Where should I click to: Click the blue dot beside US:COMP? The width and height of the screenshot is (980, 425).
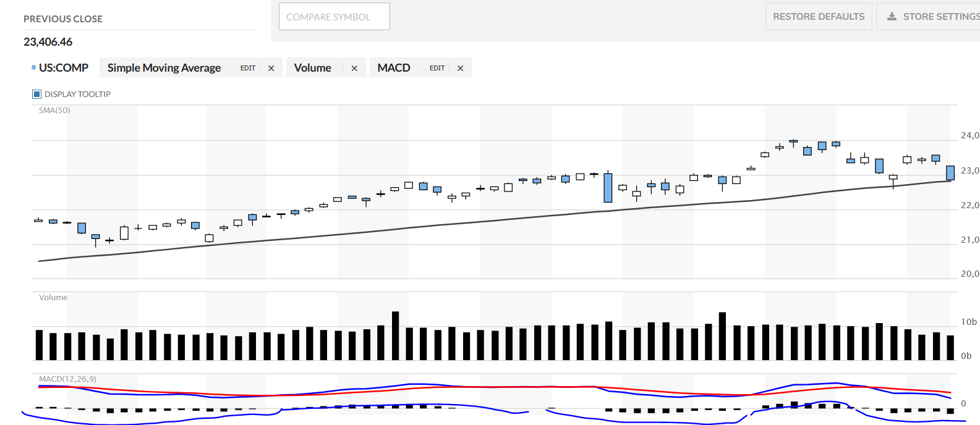[x=33, y=67]
